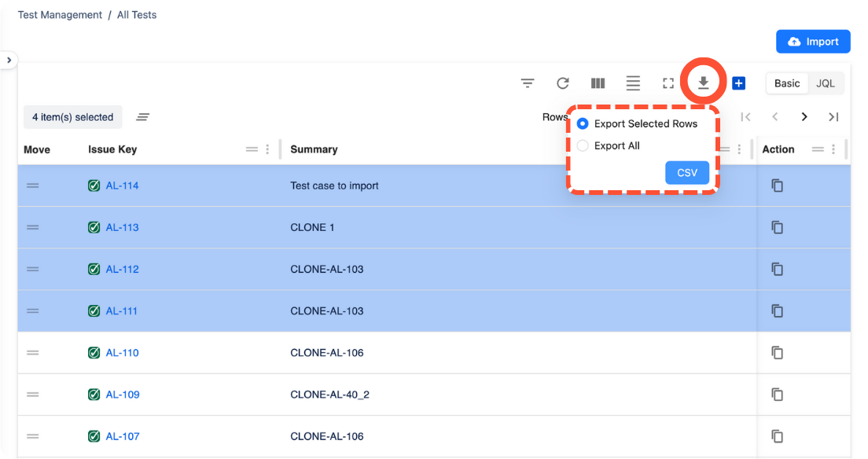This screenshot has width=868, height=459.
Task: Select the Export Selected Rows radio option
Action: pyautogui.click(x=583, y=123)
